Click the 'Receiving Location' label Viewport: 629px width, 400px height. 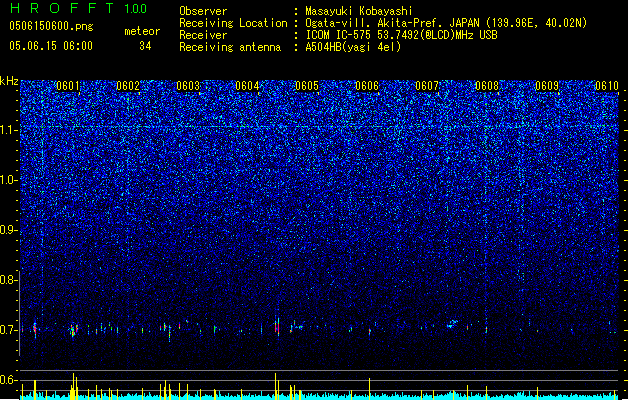click(x=233, y=23)
